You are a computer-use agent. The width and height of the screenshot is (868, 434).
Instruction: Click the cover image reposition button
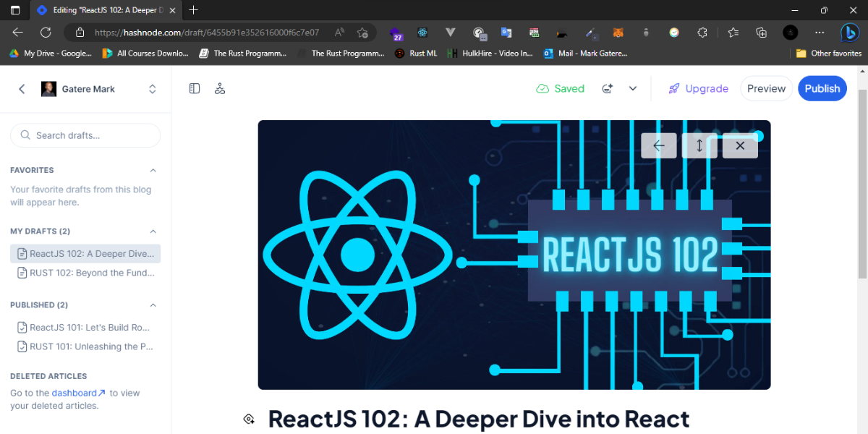[699, 145]
